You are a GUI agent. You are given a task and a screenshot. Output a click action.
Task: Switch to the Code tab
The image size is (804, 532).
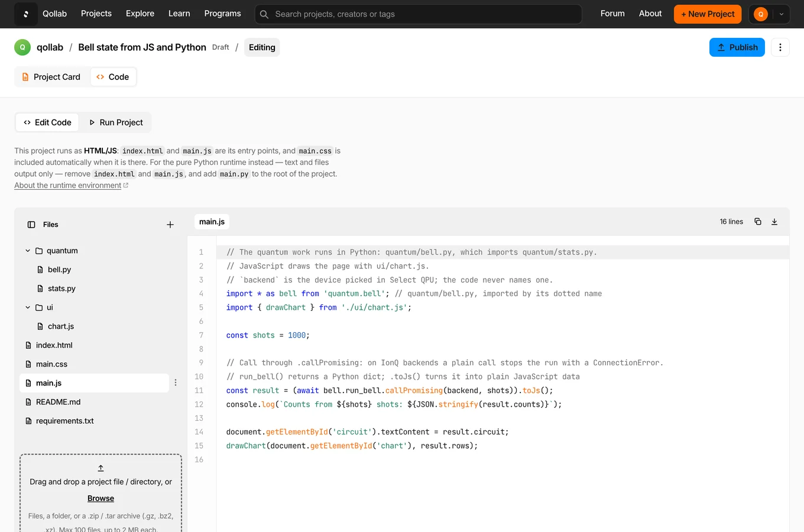113,77
